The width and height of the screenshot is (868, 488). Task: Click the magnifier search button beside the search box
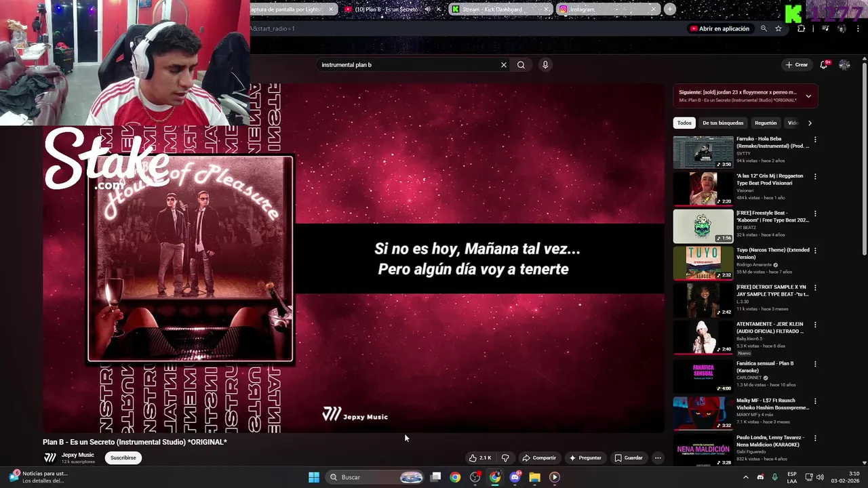[521, 65]
